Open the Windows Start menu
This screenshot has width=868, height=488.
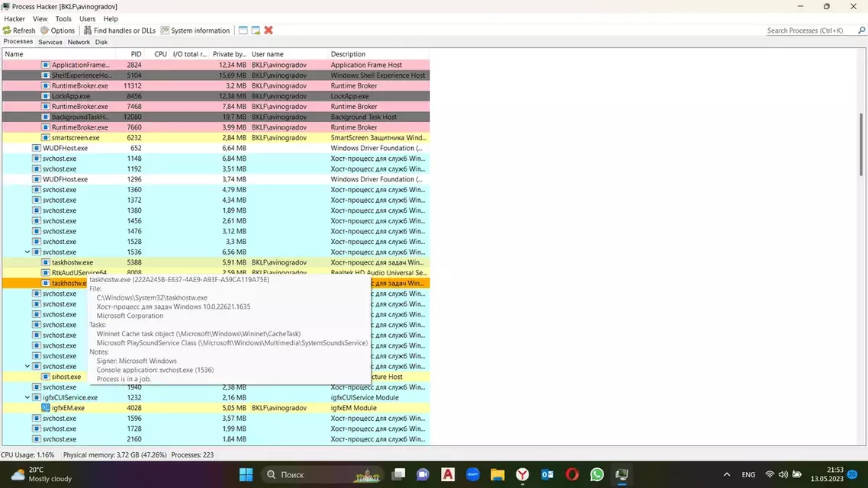pyautogui.click(x=246, y=475)
